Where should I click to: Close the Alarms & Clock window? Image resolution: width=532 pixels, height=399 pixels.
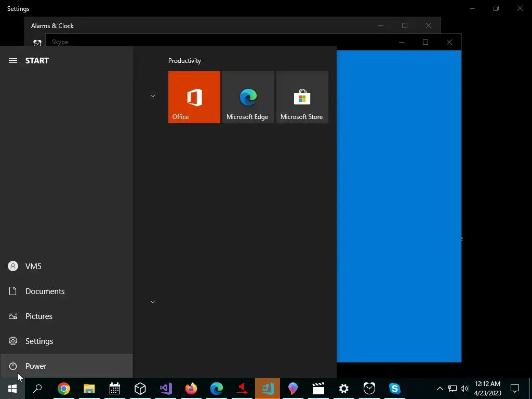pos(429,26)
